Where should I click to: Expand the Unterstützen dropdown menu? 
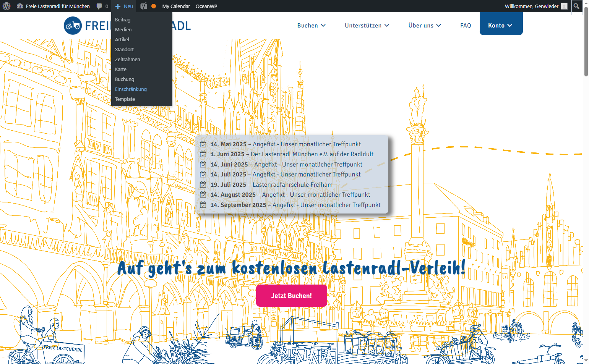(x=367, y=26)
